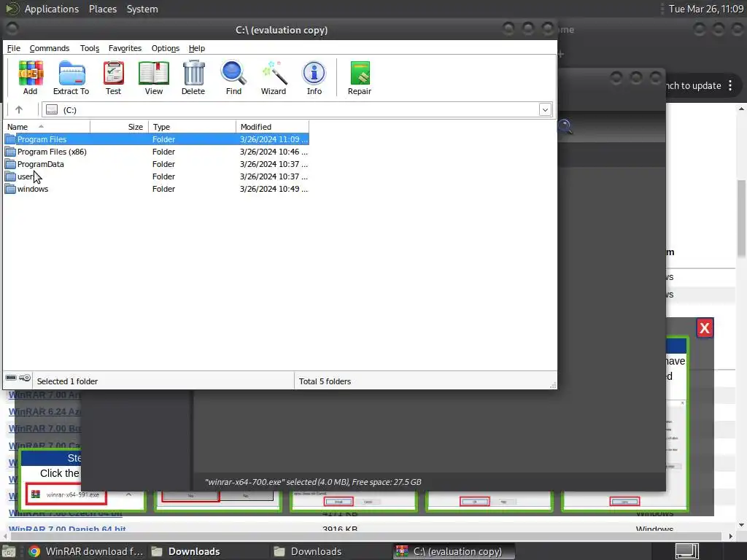Click the ProgramData folder icon
The width and height of the screenshot is (747, 560).
pos(10,164)
